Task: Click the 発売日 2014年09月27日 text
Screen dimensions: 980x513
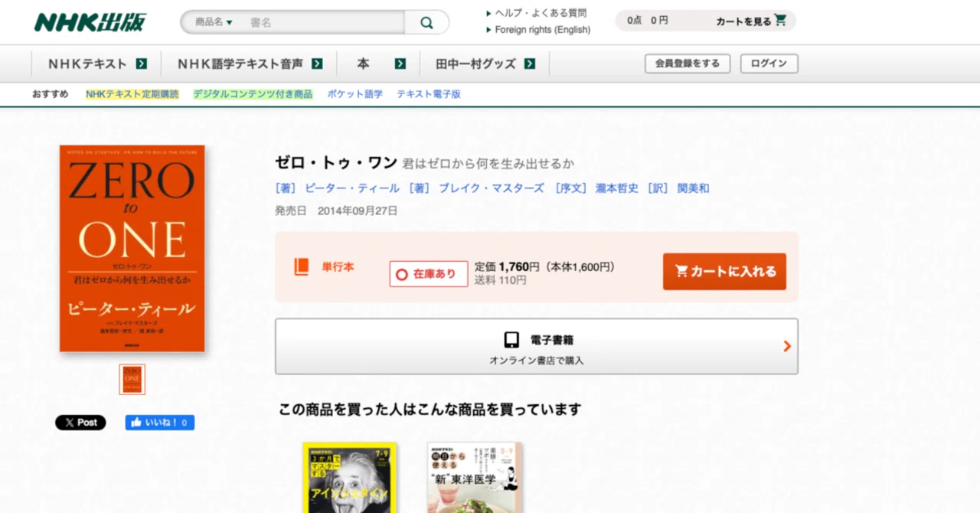Action: click(336, 211)
